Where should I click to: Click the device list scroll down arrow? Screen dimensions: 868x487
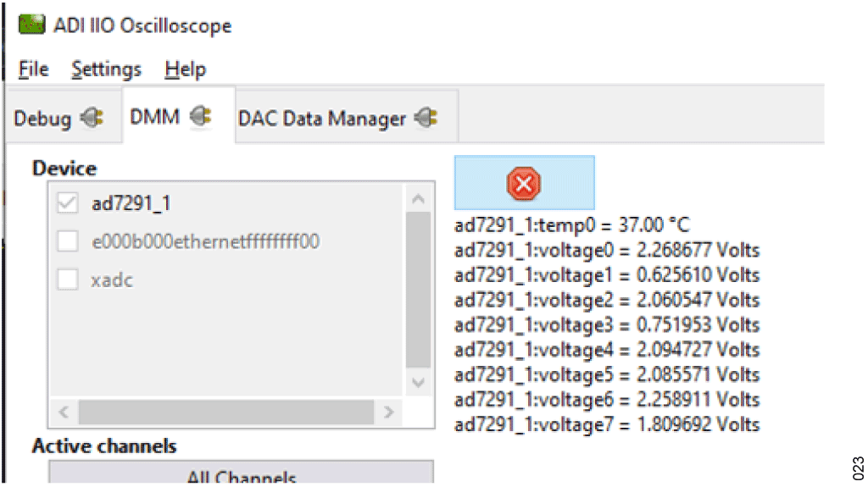coord(419,383)
